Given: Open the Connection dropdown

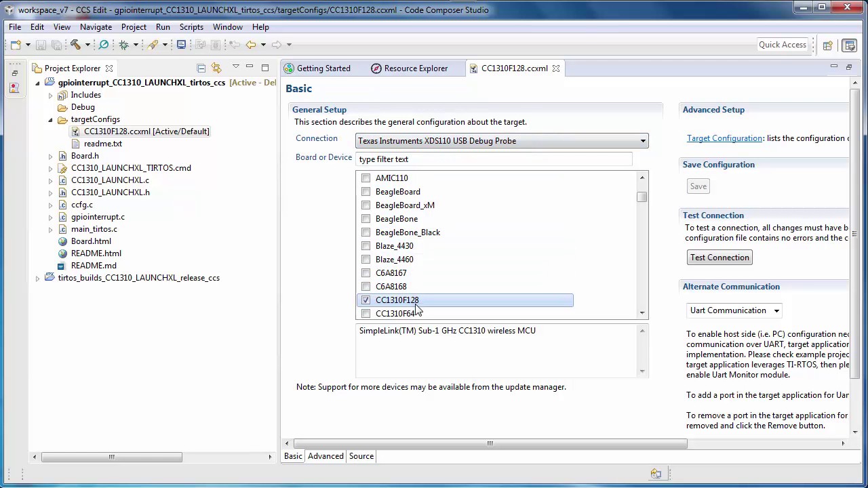Looking at the screenshot, I should click(x=502, y=141).
